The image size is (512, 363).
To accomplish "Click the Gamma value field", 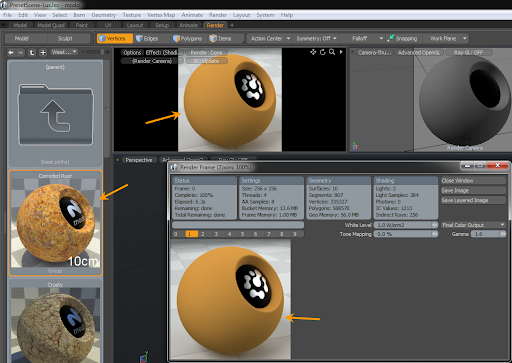I will point(485,234).
